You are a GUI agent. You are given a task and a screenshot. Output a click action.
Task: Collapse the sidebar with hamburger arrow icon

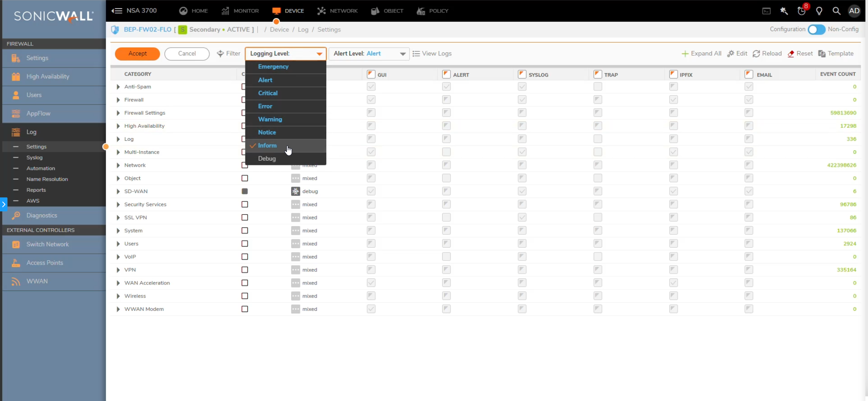click(116, 11)
